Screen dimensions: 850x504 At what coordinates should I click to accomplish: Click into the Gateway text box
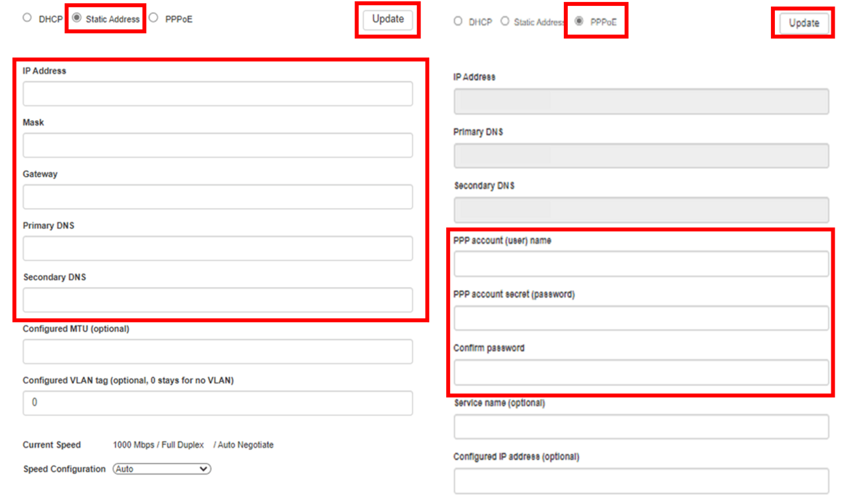[218, 197]
